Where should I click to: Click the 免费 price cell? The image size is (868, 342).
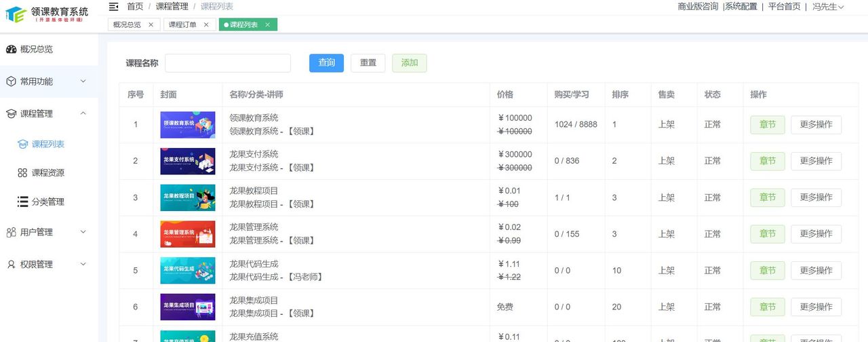click(505, 307)
